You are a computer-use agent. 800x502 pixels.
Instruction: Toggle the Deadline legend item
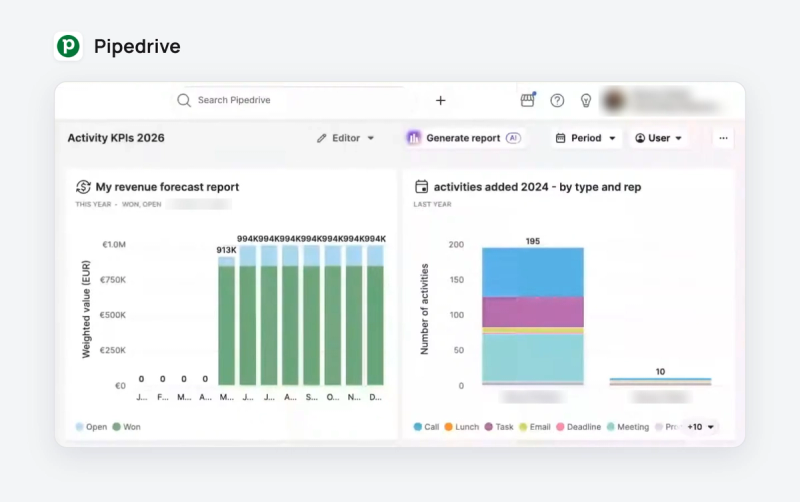pos(579,427)
